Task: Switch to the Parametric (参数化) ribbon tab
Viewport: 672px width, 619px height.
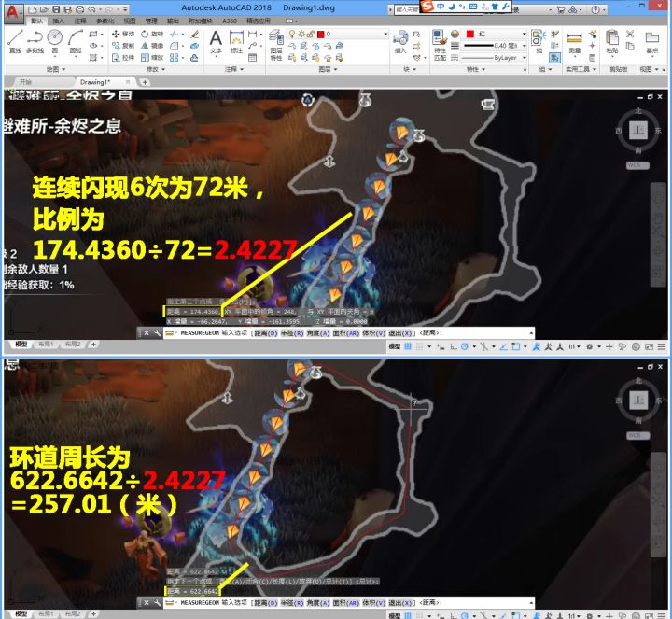Action: click(x=105, y=21)
